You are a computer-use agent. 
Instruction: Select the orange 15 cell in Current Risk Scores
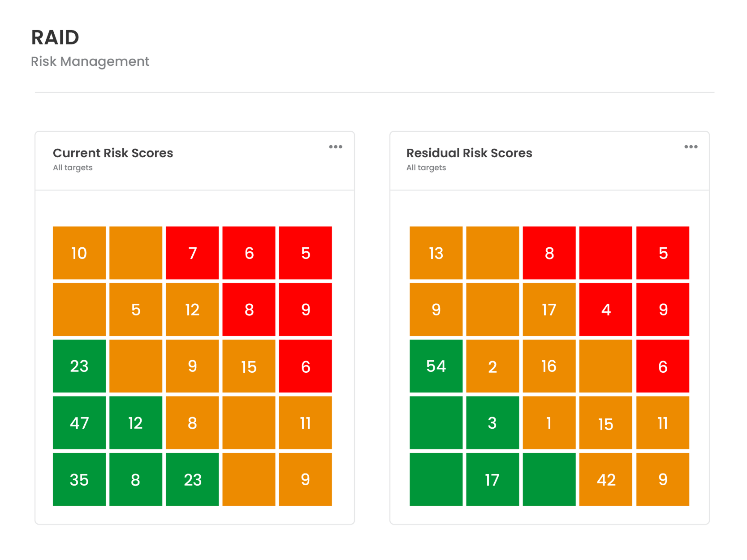tap(249, 366)
